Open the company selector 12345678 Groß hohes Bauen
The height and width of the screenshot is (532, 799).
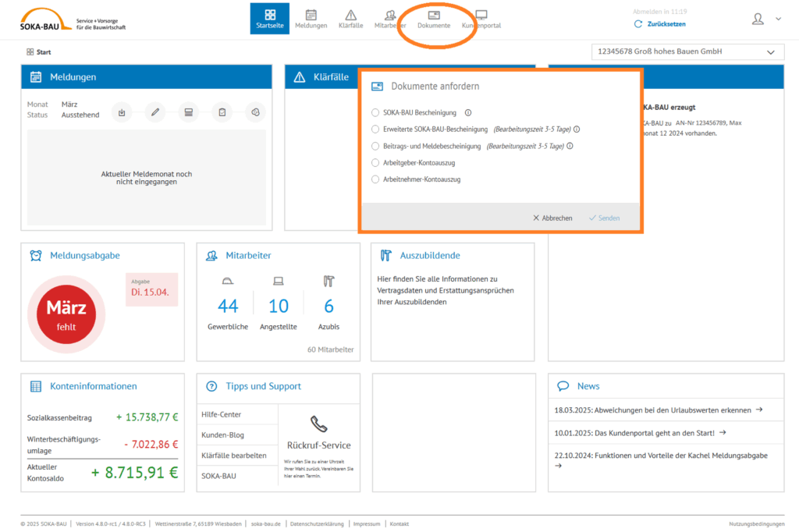point(687,51)
